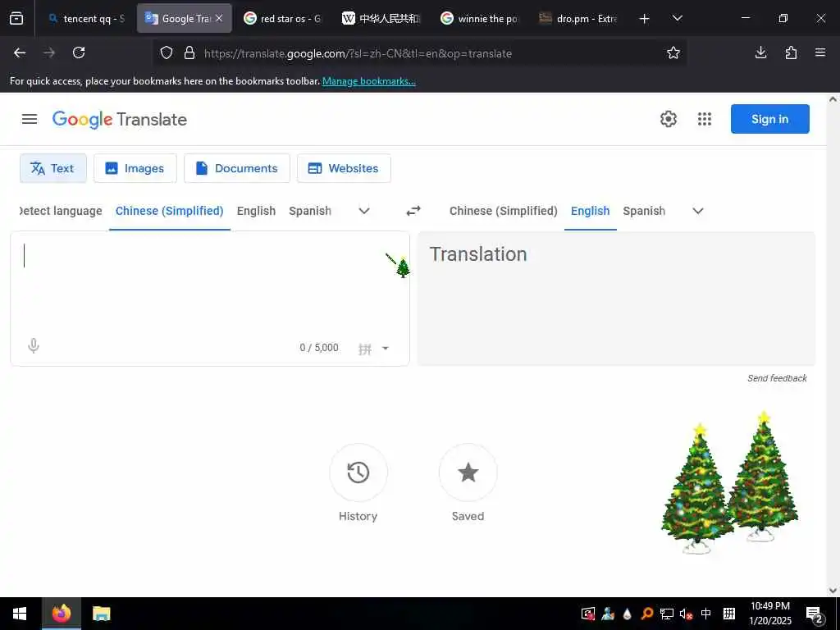This screenshot has width=840, height=630.
Task: Reload the current page
Action: tap(79, 52)
